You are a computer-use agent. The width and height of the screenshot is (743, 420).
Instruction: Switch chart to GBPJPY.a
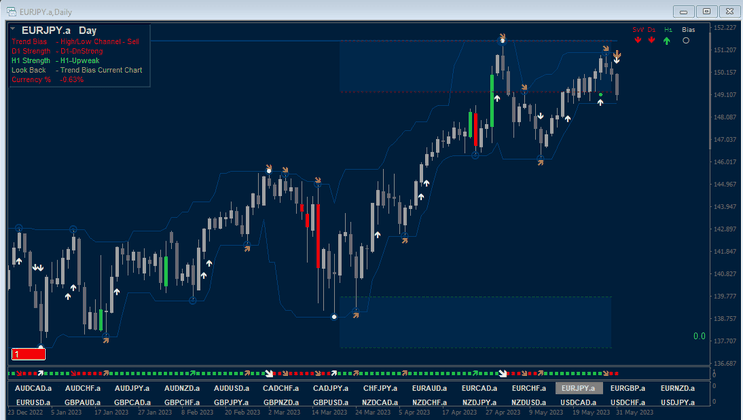pos(231,402)
